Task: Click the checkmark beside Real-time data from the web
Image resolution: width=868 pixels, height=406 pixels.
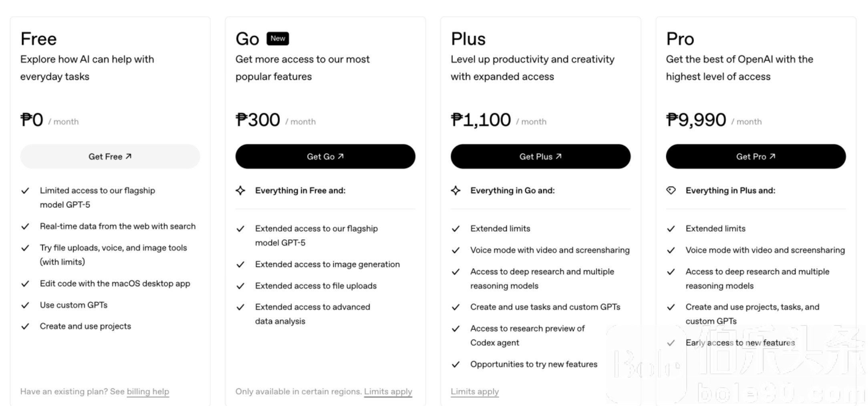Action: (x=25, y=227)
